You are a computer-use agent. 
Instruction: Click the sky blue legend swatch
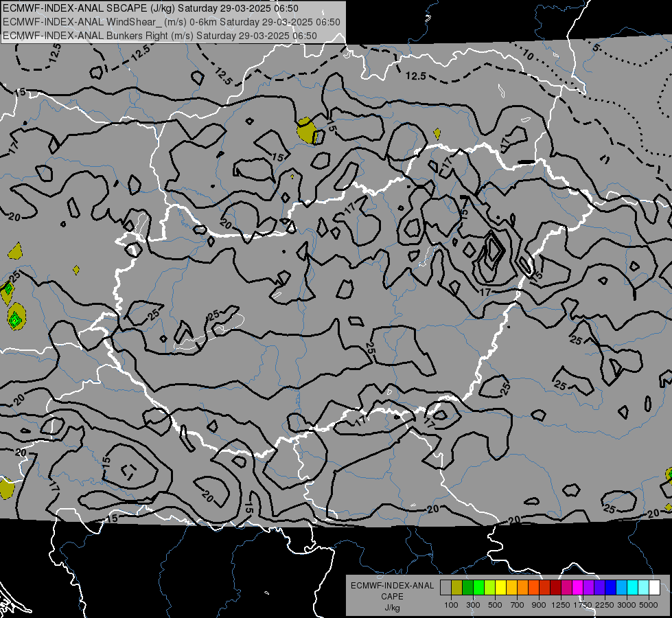tap(621, 588)
